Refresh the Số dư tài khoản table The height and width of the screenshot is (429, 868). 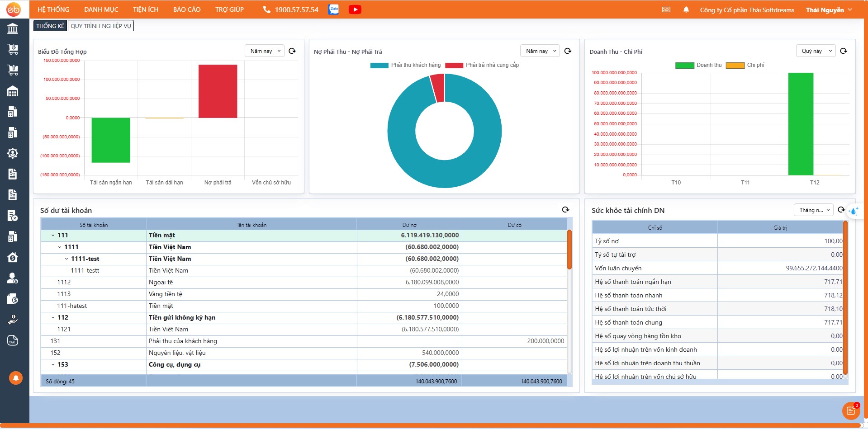(565, 210)
